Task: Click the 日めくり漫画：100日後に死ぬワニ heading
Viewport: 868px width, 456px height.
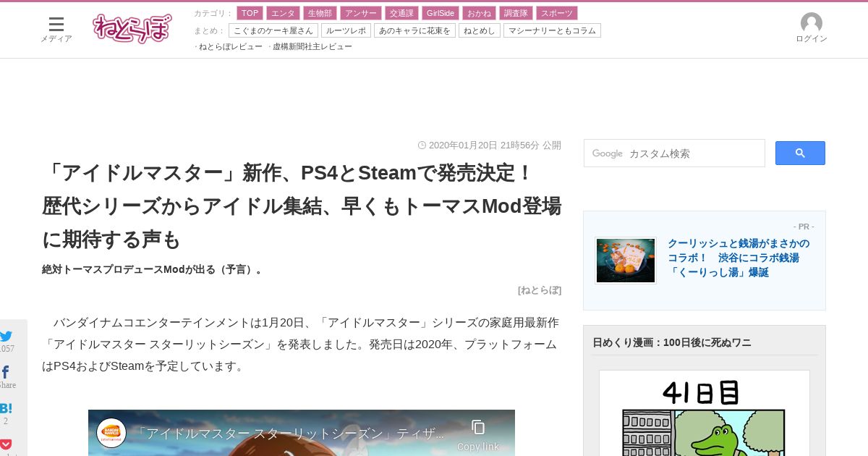Action: (672, 342)
